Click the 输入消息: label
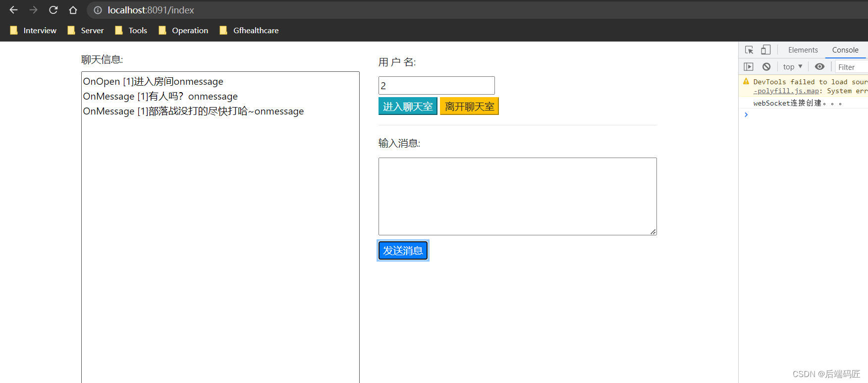This screenshot has width=868, height=383. pos(399,143)
